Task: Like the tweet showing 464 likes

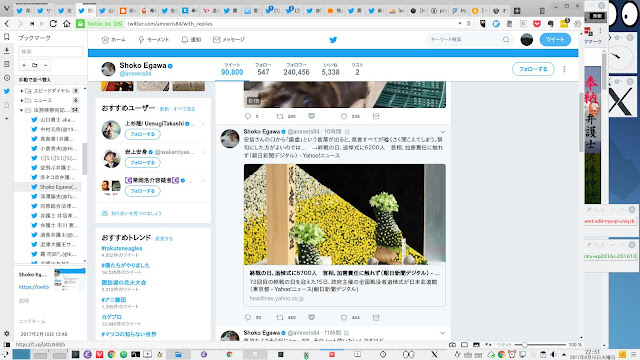Action: point(344,317)
